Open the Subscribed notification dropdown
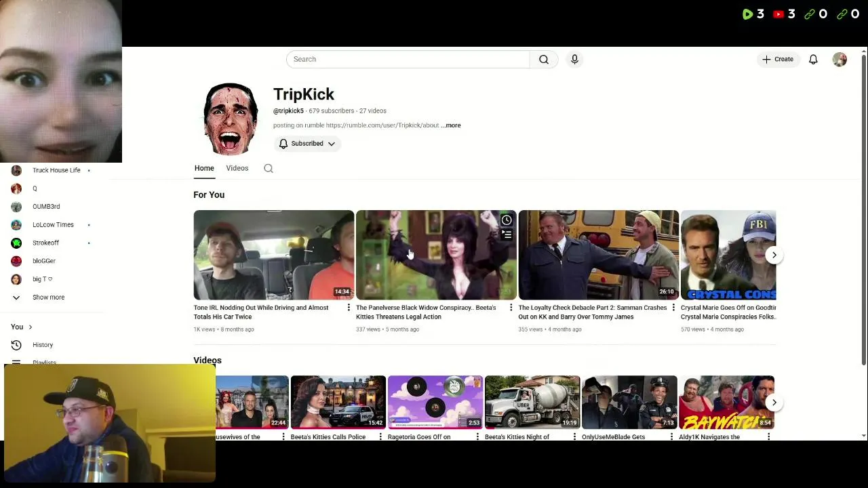The image size is (868, 488). [307, 144]
